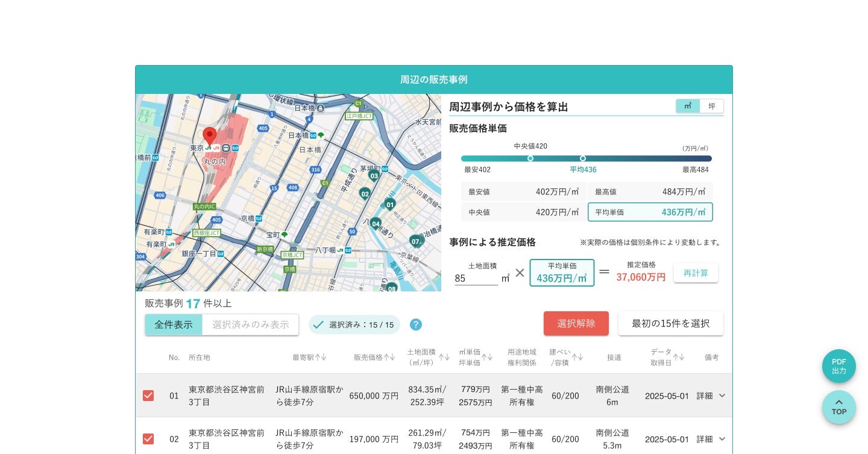Click the red location pin at 東京 station

pyautogui.click(x=209, y=135)
